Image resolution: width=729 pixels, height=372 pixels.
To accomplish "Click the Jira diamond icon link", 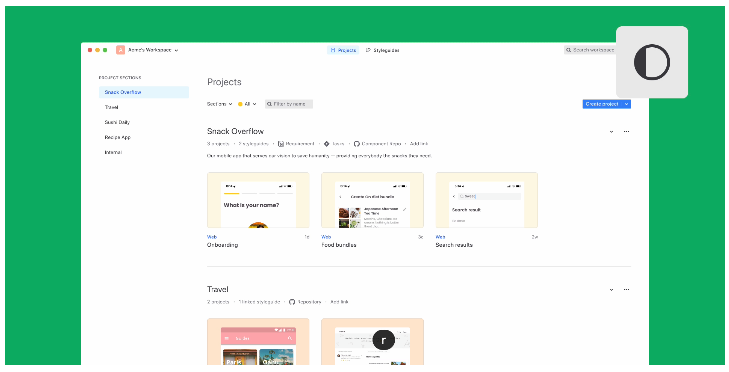I will point(326,144).
